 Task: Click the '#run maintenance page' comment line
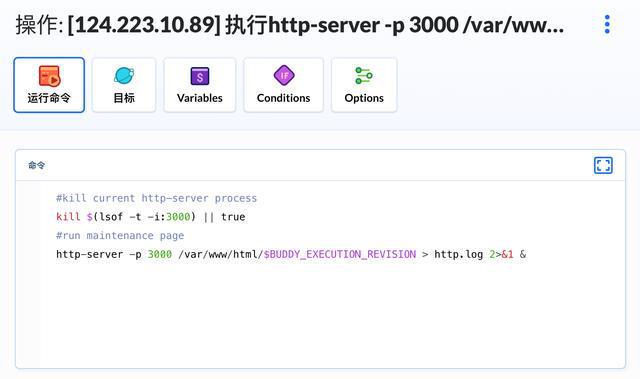point(120,236)
